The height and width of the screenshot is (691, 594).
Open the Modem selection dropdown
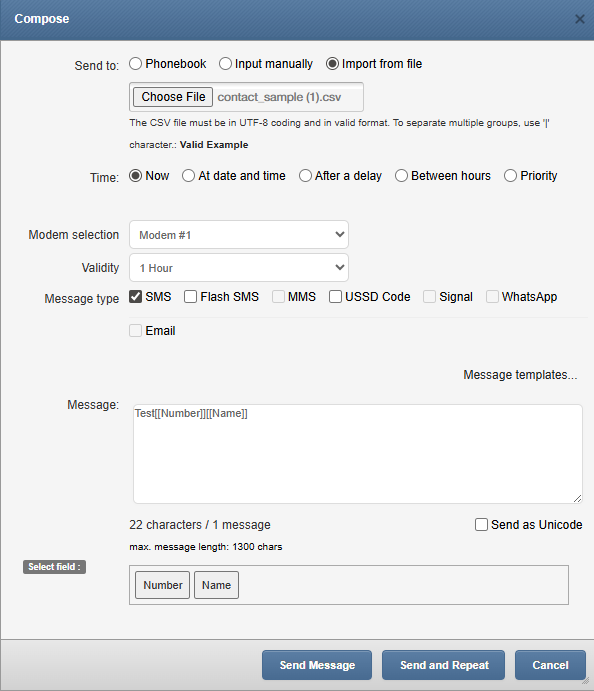click(239, 235)
